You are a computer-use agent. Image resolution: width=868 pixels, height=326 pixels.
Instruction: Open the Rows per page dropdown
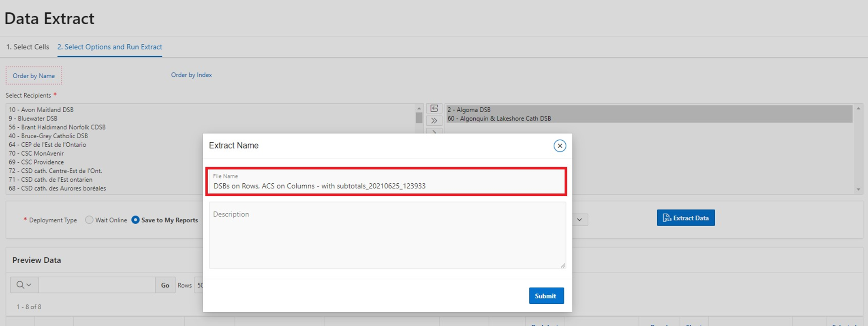(x=199, y=285)
